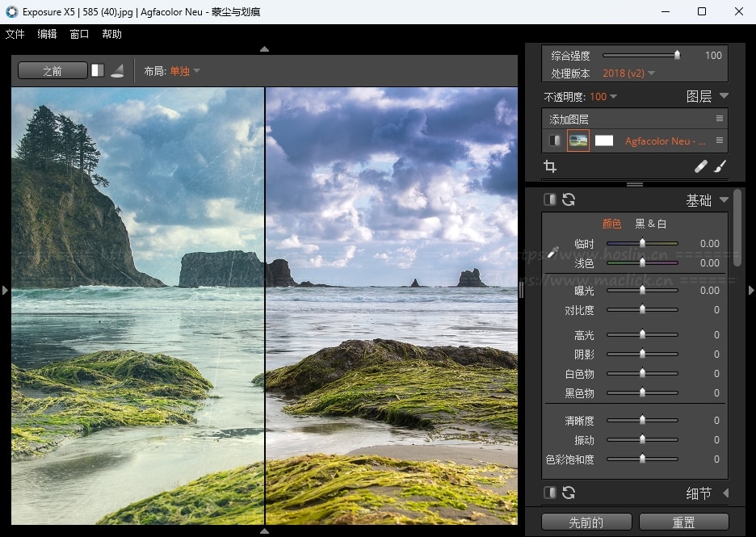The height and width of the screenshot is (537, 756).
Task: Open the 布局 layout dropdown
Action: pos(184,71)
